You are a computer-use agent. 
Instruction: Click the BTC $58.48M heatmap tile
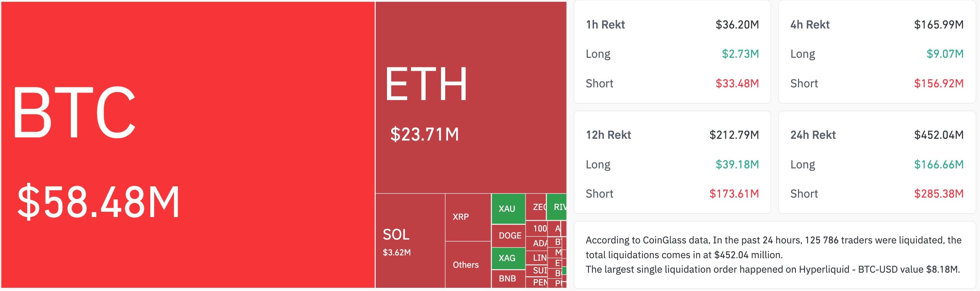coord(188,144)
